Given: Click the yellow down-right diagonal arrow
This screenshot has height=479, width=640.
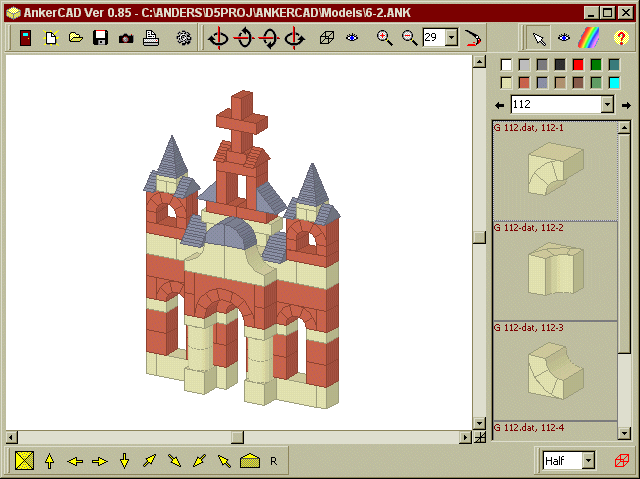Looking at the screenshot, I should coord(175,461).
